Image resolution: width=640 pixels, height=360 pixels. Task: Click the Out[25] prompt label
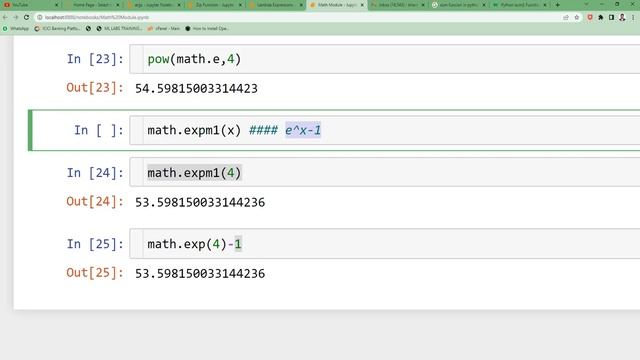[x=95, y=273]
